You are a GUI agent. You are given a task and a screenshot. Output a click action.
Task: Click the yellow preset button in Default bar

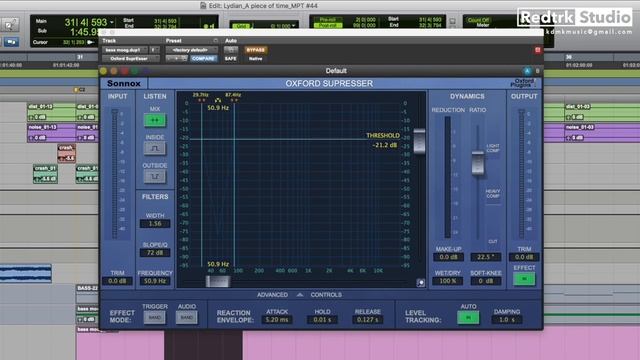(103, 71)
